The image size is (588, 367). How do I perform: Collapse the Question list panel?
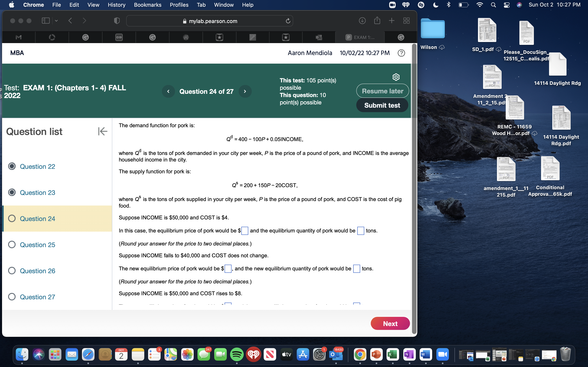[x=102, y=131]
